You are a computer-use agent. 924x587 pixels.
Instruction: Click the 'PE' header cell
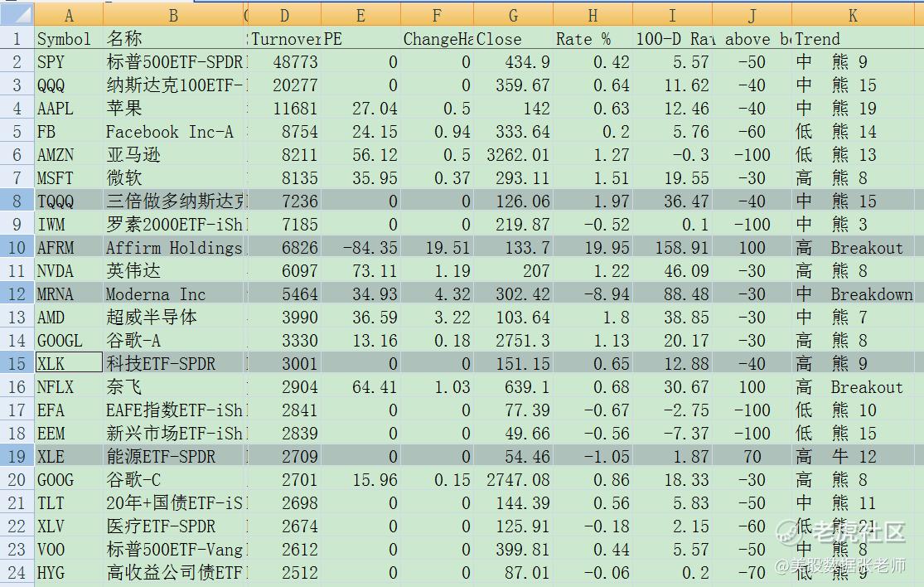(x=360, y=39)
